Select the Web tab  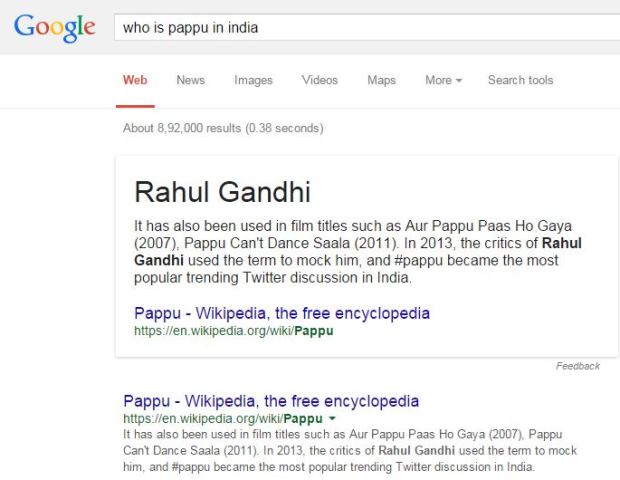[x=135, y=80]
